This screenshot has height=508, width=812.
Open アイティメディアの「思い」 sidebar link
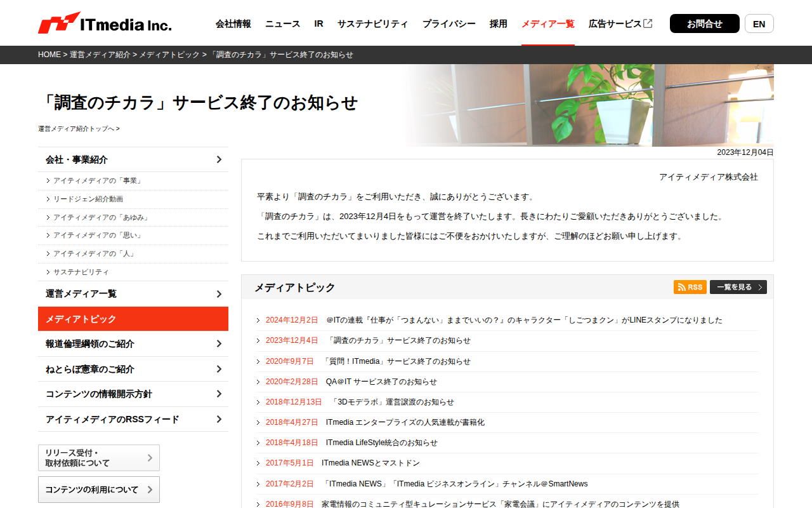coord(98,236)
